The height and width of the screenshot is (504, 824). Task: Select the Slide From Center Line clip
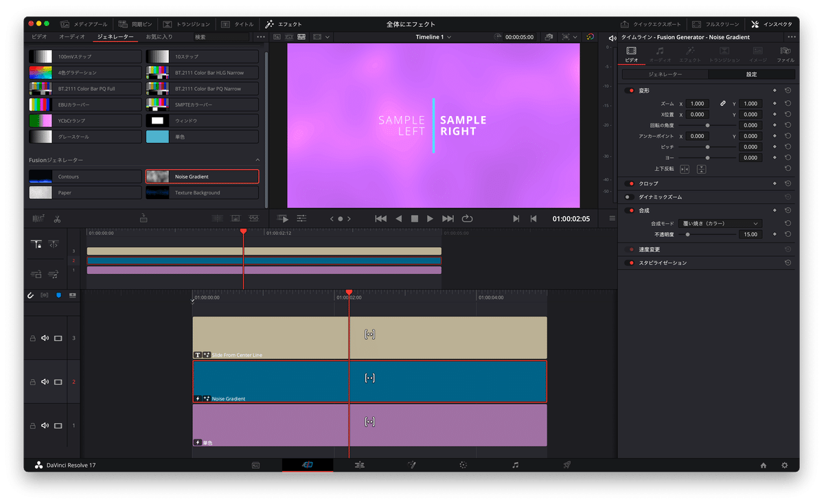point(369,338)
